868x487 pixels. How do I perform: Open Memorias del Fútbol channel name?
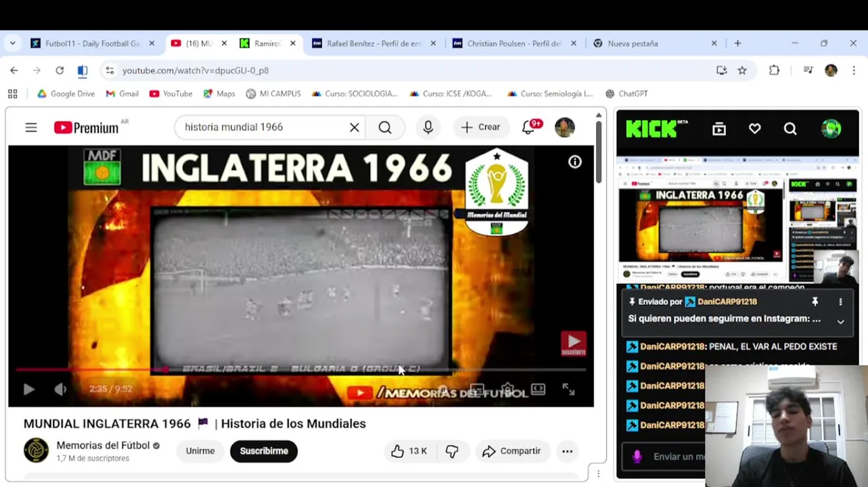coord(103,446)
